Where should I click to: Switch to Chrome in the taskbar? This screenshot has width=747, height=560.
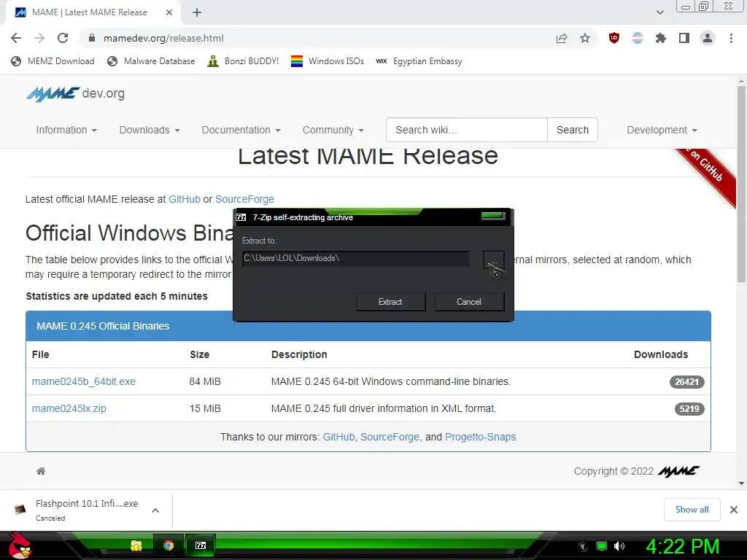pos(169,545)
